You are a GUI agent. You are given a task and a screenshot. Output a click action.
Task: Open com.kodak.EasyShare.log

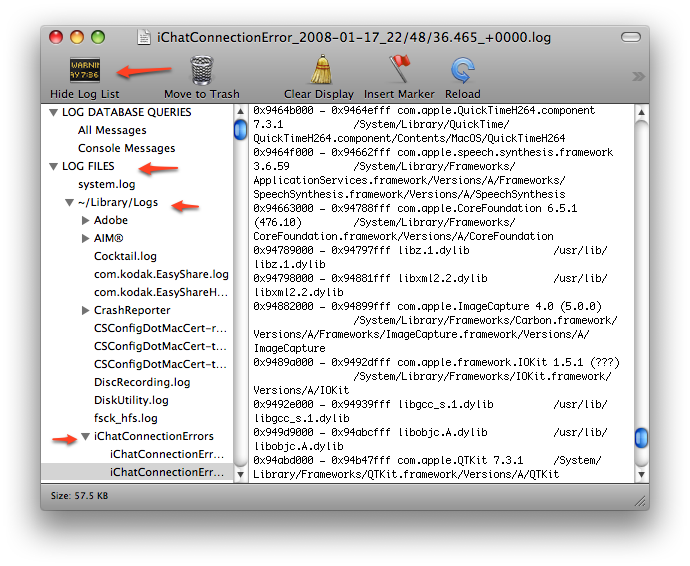tap(161, 274)
